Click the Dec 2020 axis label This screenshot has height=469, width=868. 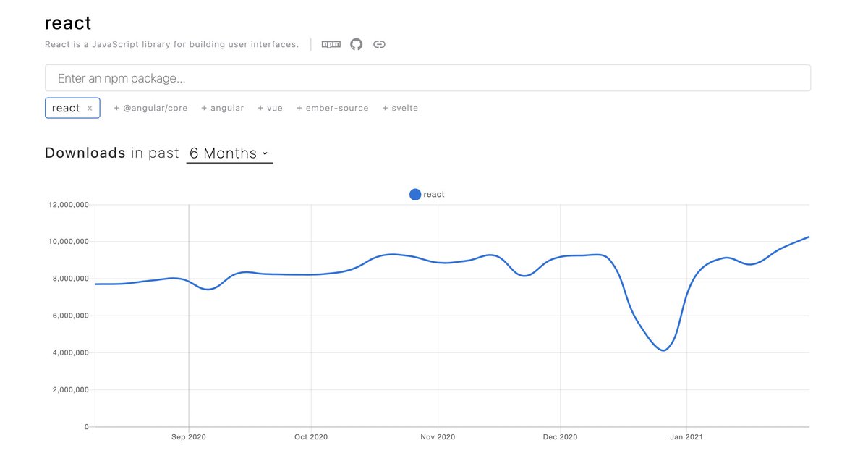pos(560,437)
